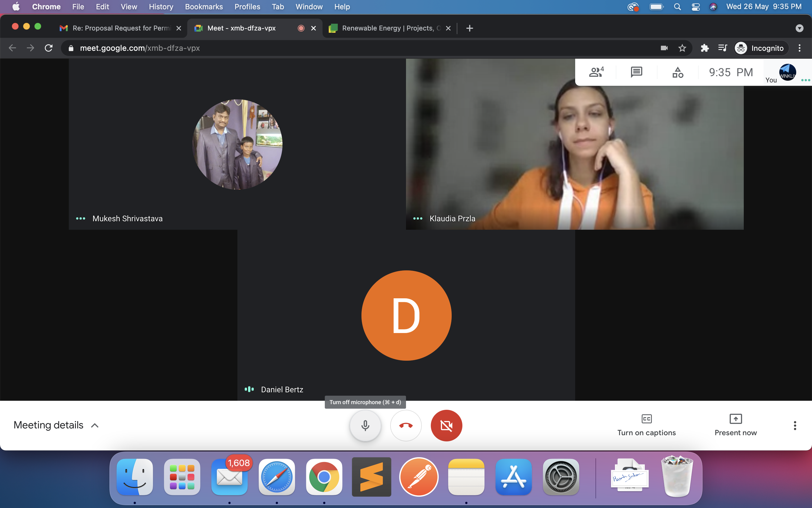This screenshot has width=812, height=508.
Task: Click your self-view avatar thumbnail
Action: point(787,72)
